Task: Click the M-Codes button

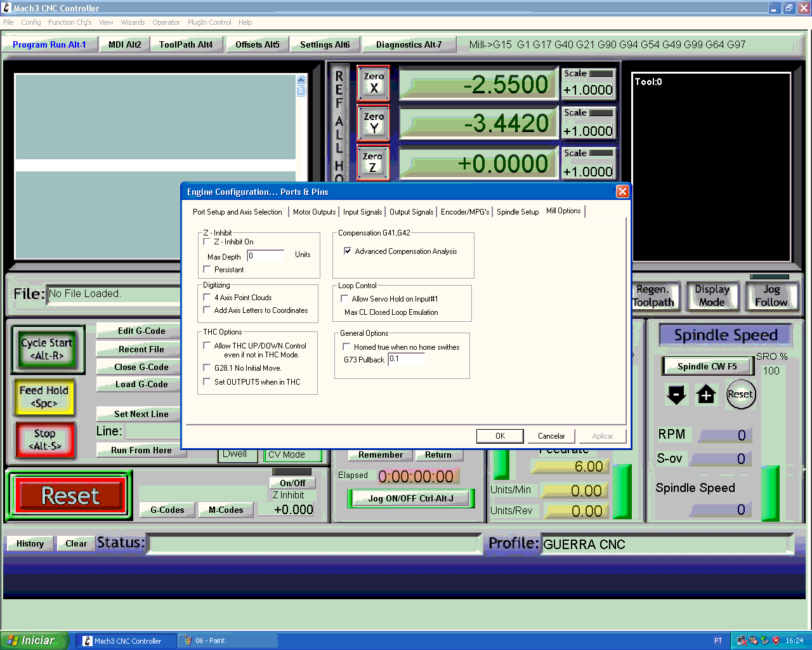Action: (x=226, y=510)
